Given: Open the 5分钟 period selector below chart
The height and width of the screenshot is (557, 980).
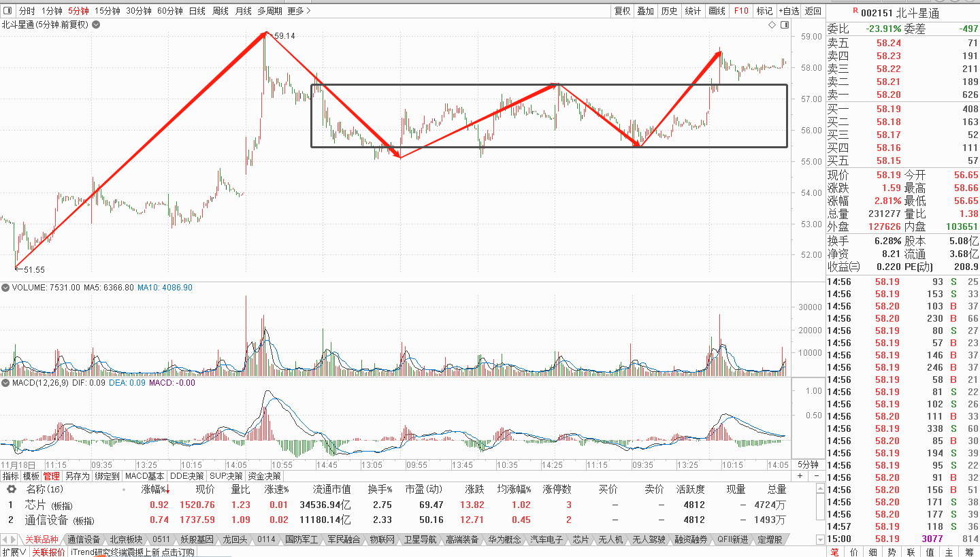Looking at the screenshot, I should pos(808,465).
